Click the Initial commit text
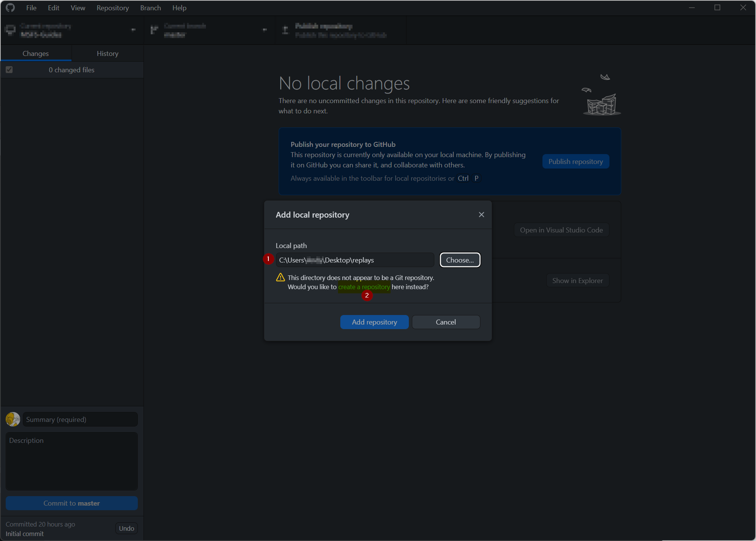The height and width of the screenshot is (541, 756). click(25, 534)
